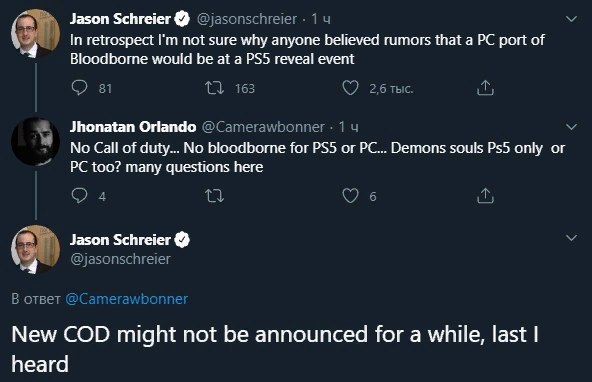Click the @Camerawbonner handle beside Jhonatan Orlando
The image size is (592, 382).
pos(263,127)
